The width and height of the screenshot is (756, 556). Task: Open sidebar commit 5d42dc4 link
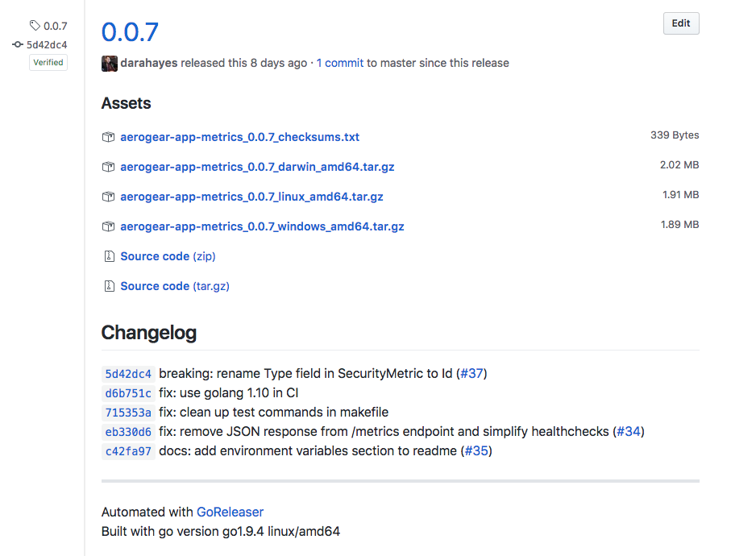point(47,45)
